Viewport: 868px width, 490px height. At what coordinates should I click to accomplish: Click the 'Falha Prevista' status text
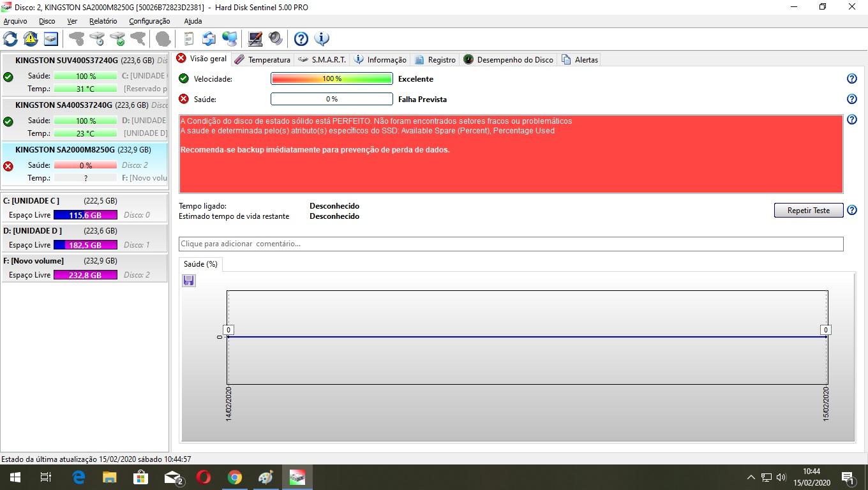[x=423, y=99]
